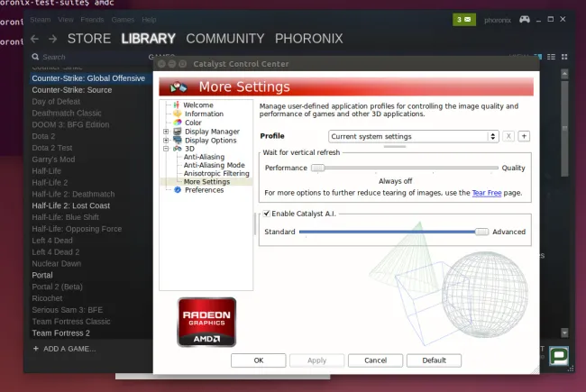
Task: Open the Tear Free page link
Action: (489, 193)
